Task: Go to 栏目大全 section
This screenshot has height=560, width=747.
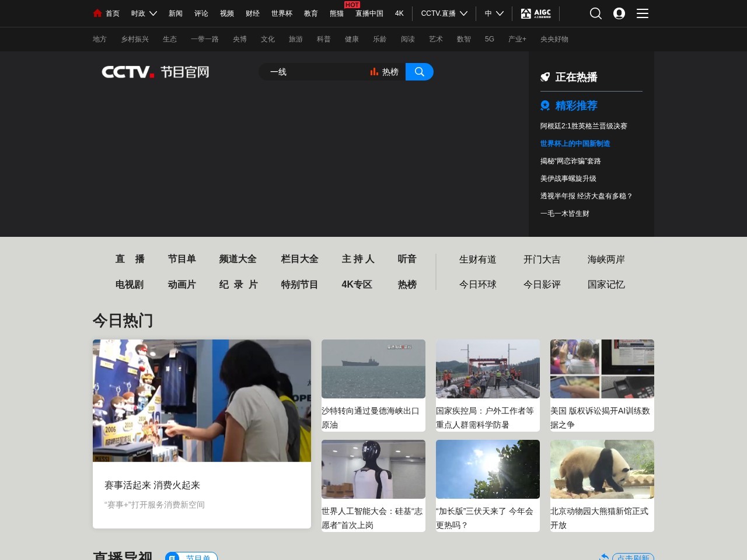Action: click(x=300, y=259)
